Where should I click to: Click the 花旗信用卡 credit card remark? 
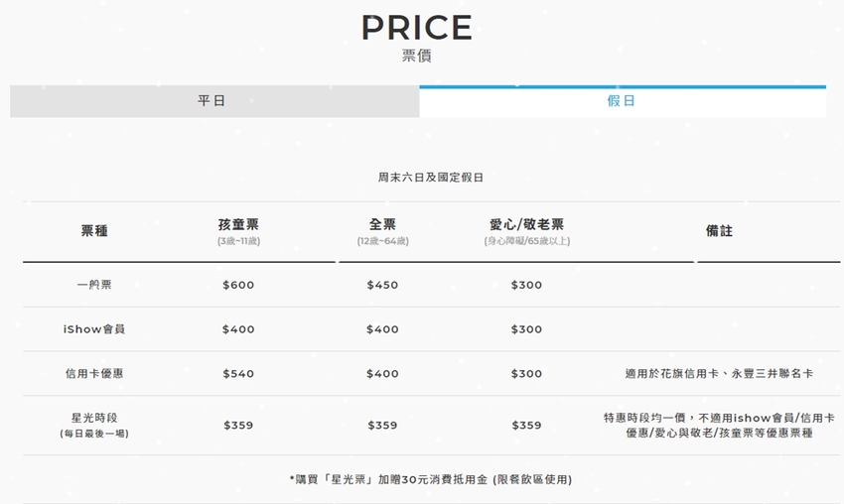719,374
